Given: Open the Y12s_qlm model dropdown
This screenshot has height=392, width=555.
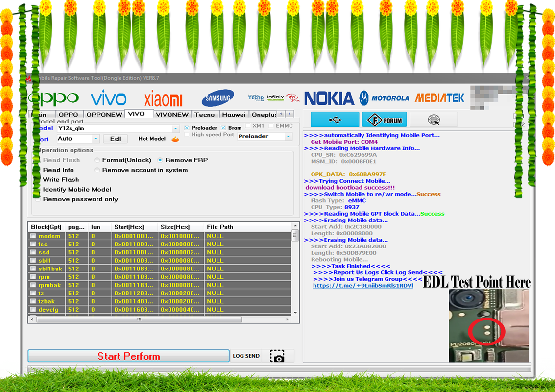Looking at the screenshot, I should click(175, 129).
